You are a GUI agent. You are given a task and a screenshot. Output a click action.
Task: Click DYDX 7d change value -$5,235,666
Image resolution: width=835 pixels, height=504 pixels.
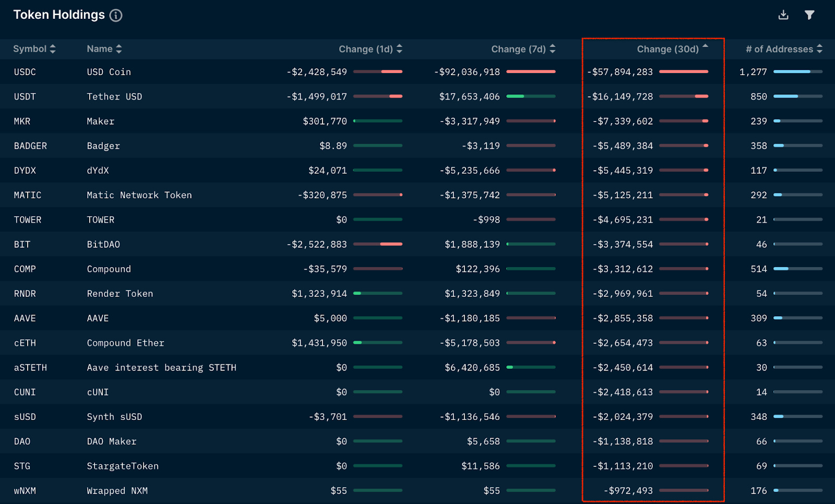pos(470,170)
